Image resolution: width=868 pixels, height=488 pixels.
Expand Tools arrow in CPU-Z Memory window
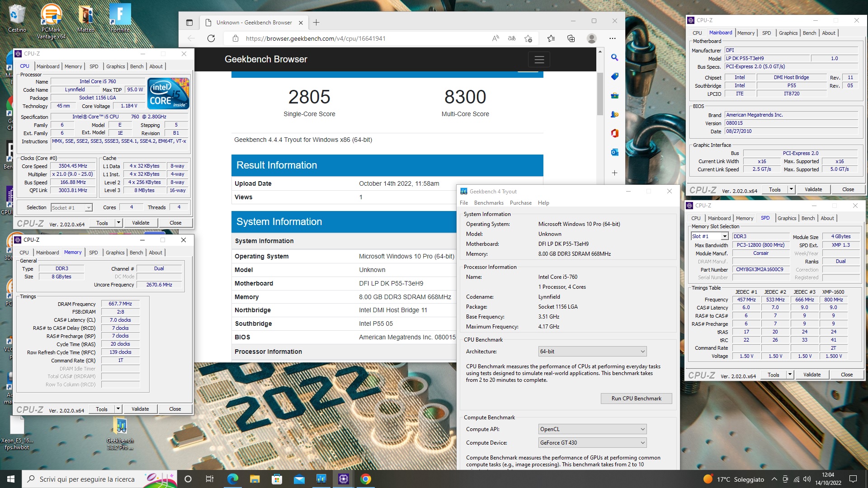(x=118, y=409)
